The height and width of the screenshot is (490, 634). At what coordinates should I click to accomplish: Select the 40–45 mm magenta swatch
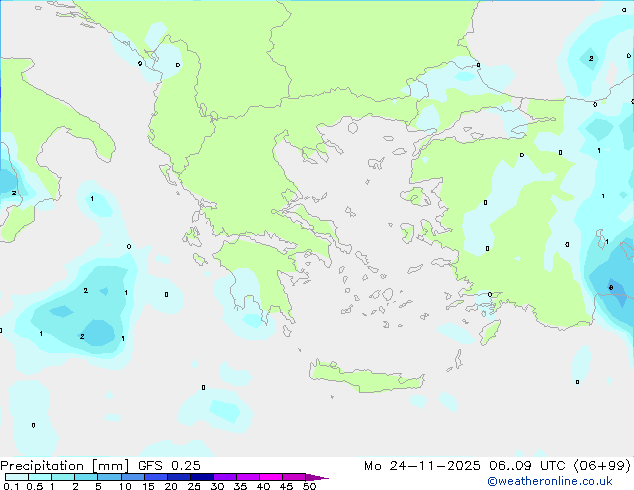coord(271,477)
